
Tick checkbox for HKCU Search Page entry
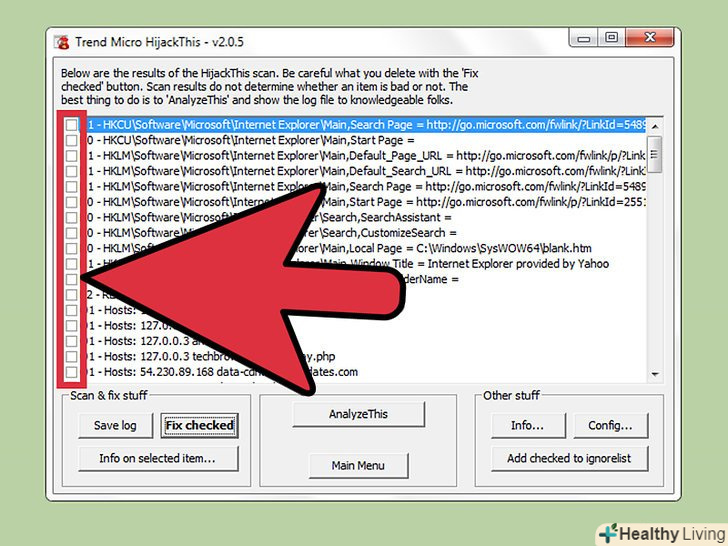pyautogui.click(x=71, y=124)
